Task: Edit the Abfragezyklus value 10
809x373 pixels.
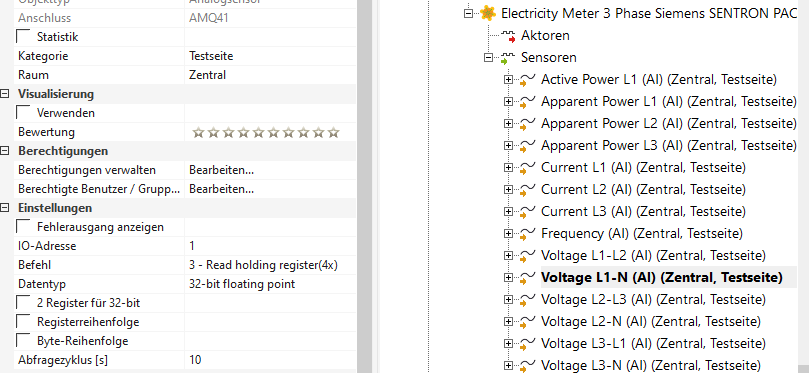Action: click(270, 360)
